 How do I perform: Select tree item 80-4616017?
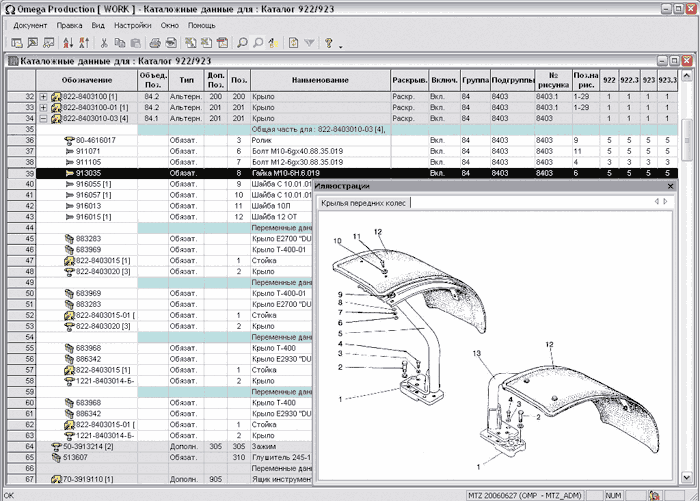point(96,140)
